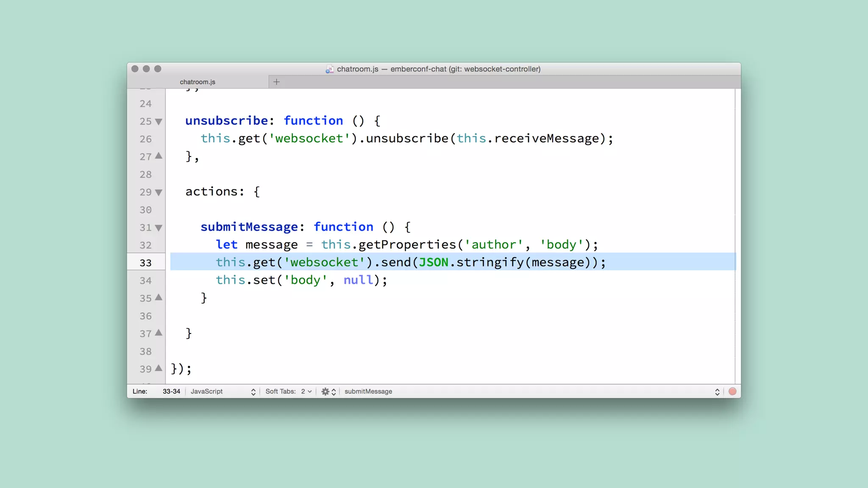Screen dimensions: 868x488
Task: Click line number 26 in gutter
Action: [x=145, y=139]
